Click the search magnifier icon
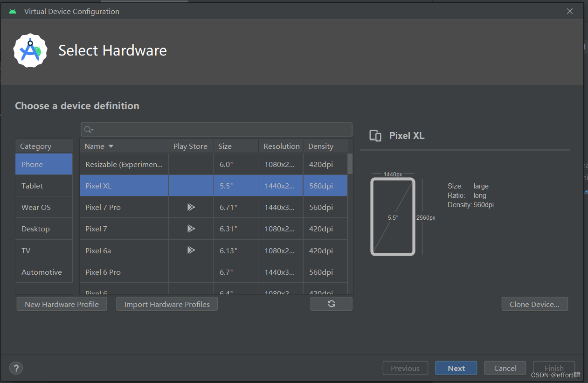The height and width of the screenshot is (383, 588). coord(89,129)
